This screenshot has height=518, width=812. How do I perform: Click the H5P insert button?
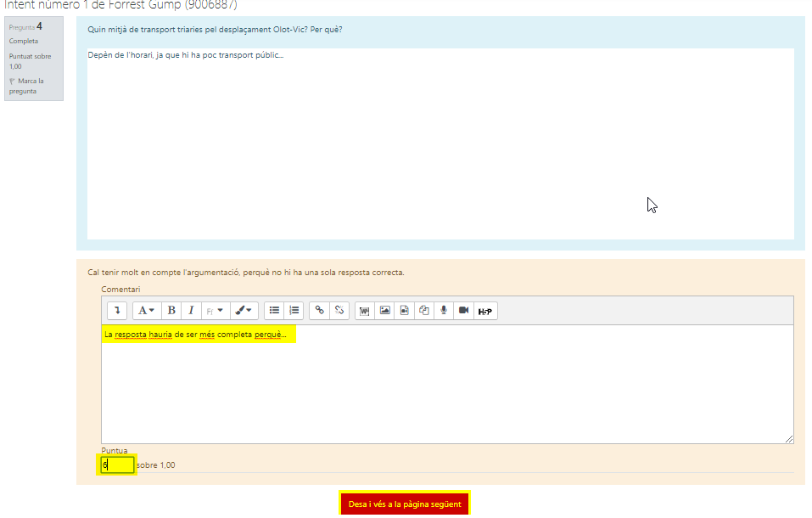[485, 311]
